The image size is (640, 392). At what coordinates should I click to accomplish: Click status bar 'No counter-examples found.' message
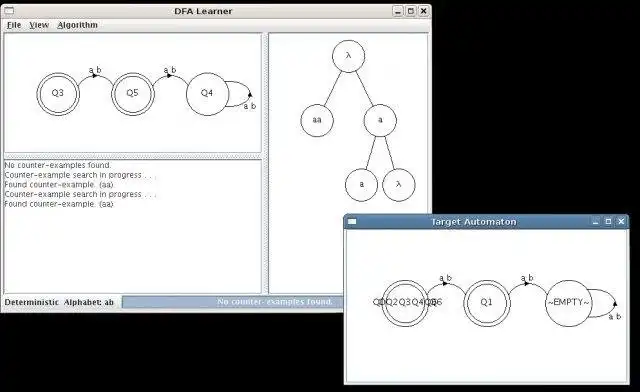[275, 302]
